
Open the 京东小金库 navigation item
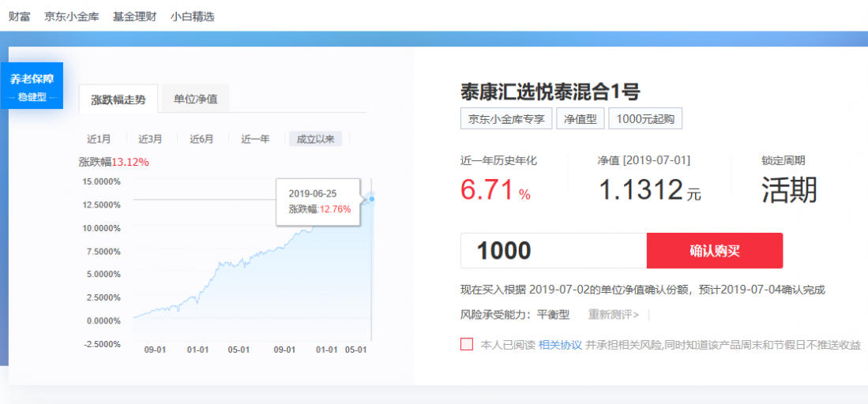pyautogui.click(x=72, y=17)
